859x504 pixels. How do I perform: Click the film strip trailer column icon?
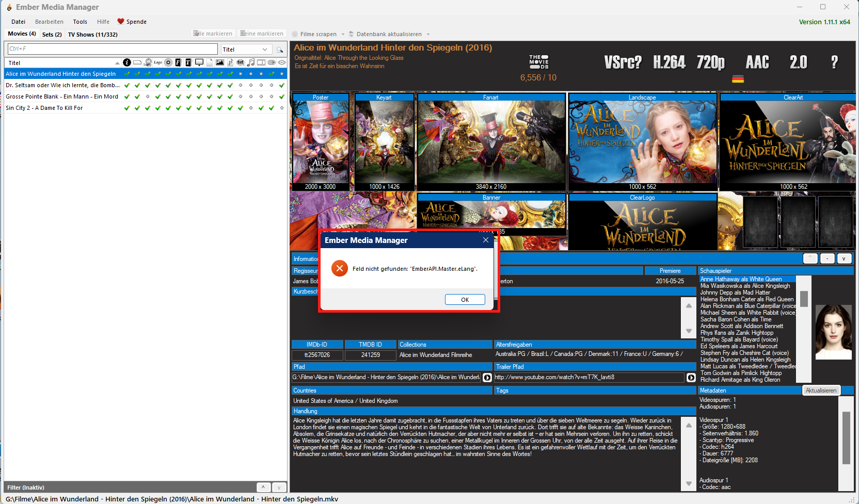[261, 62]
